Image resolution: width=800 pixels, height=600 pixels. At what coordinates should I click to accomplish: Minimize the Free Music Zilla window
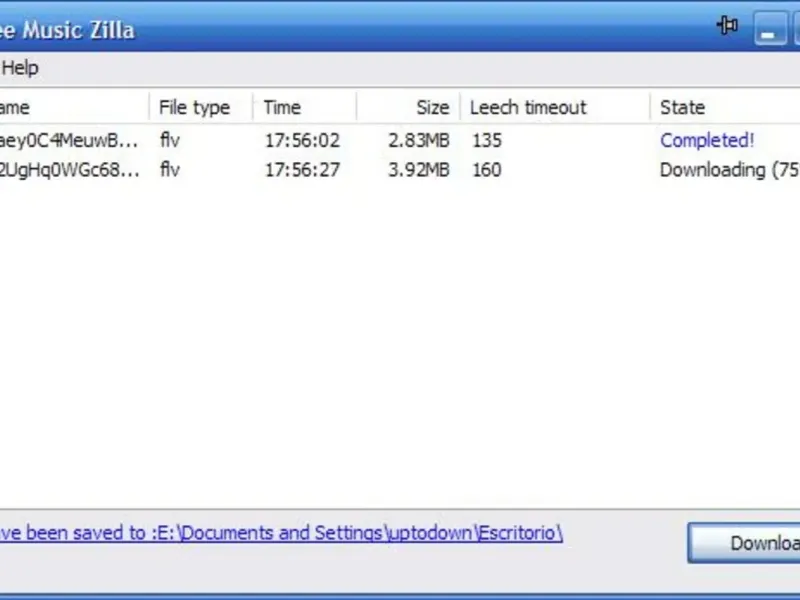(770, 29)
